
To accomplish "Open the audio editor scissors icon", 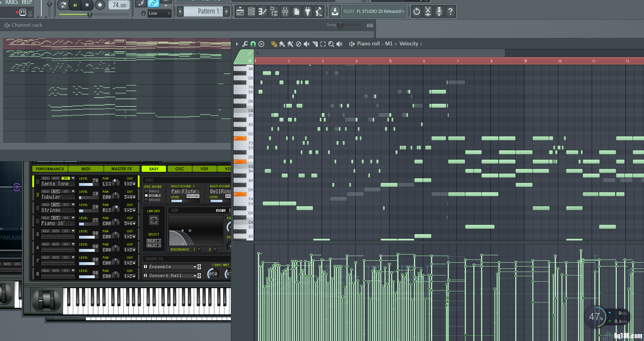I will (x=428, y=12).
